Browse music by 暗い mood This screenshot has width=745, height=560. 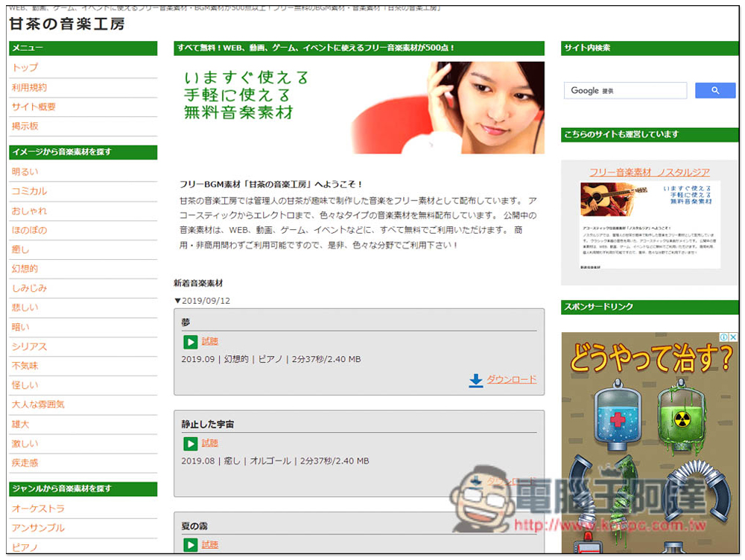point(20,327)
